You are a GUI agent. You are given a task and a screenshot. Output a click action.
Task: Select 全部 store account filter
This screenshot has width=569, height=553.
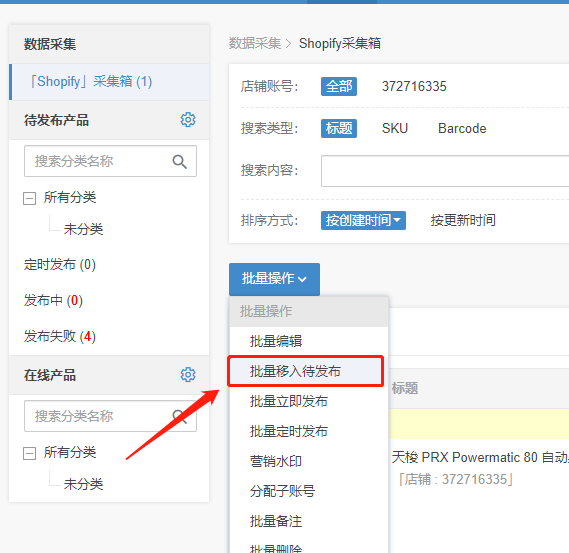click(x=339, y=86)
